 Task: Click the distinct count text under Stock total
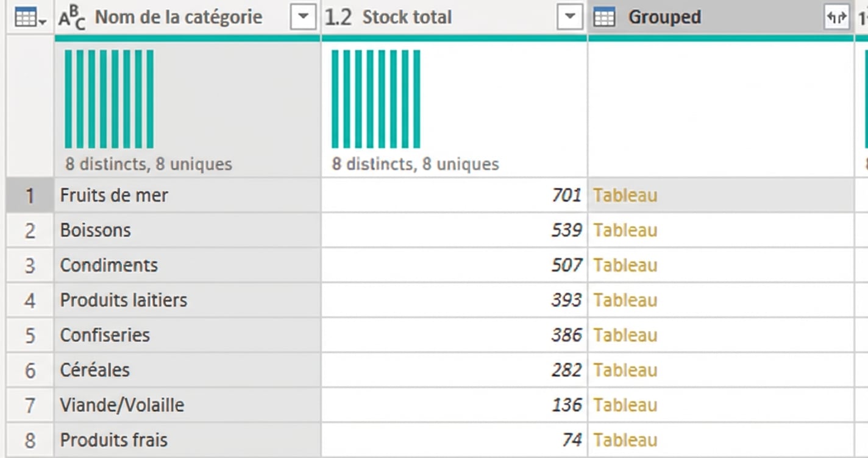point(415,164)
